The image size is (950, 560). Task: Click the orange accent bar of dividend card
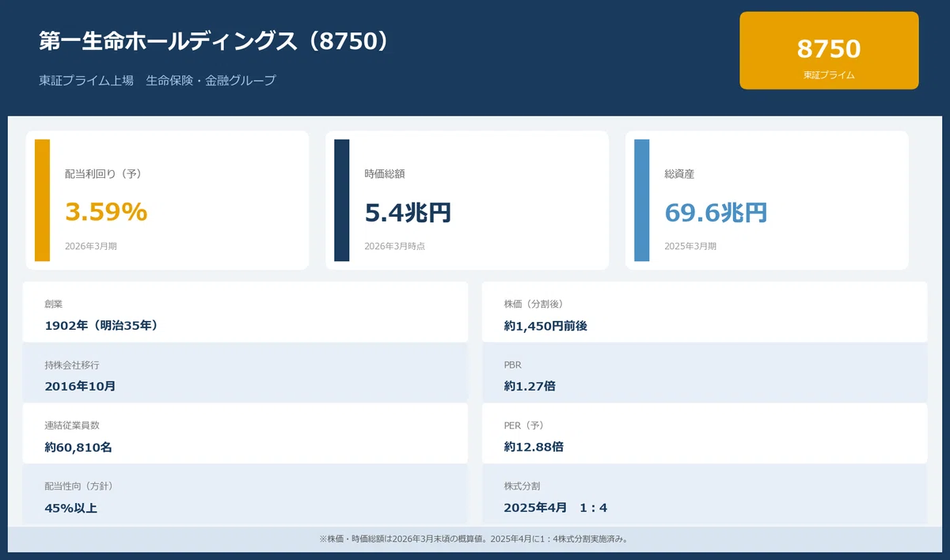tap(42, 200)
